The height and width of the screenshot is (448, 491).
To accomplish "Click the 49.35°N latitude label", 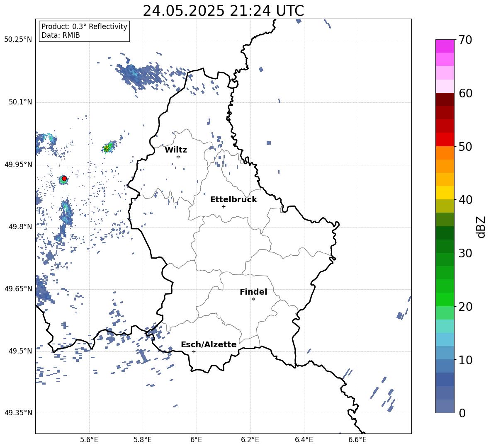I will [x=18, y=413].
